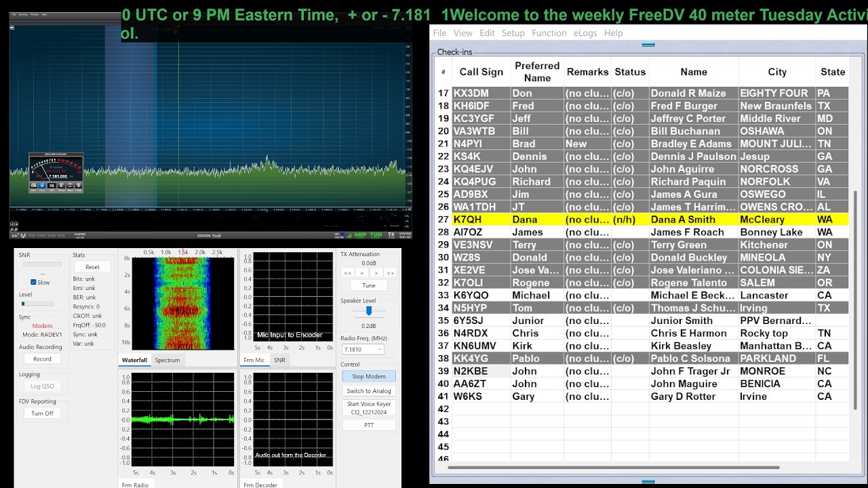Click the Preferred Name column header

tap(537, 72)
